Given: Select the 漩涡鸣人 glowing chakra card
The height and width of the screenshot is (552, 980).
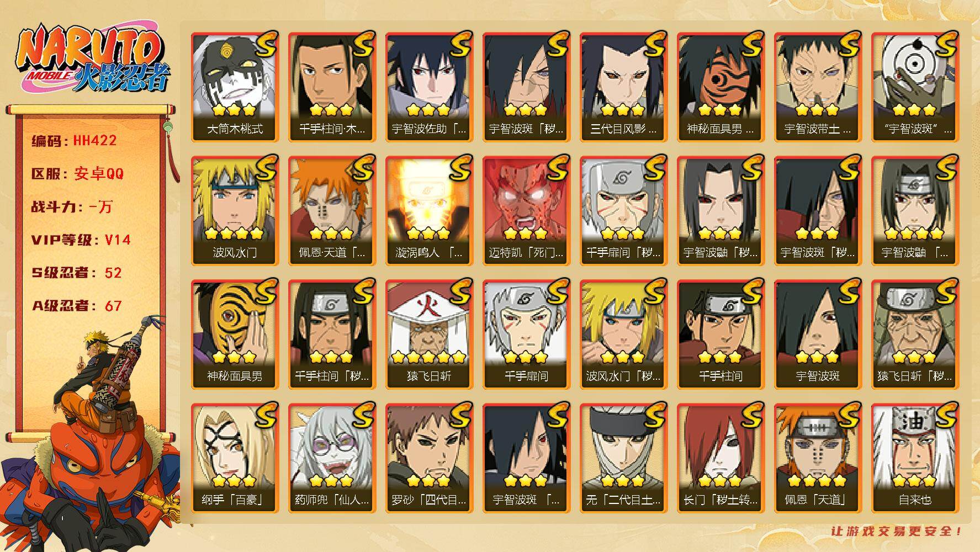Looking at the screenshot, I should point(429,211).
